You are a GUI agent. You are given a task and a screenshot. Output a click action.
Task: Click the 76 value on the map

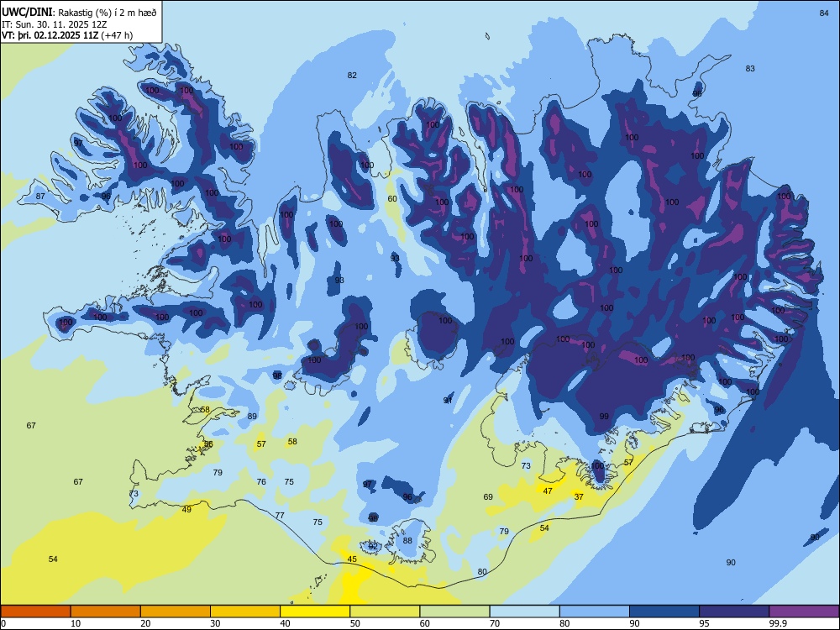click(261, 481)
